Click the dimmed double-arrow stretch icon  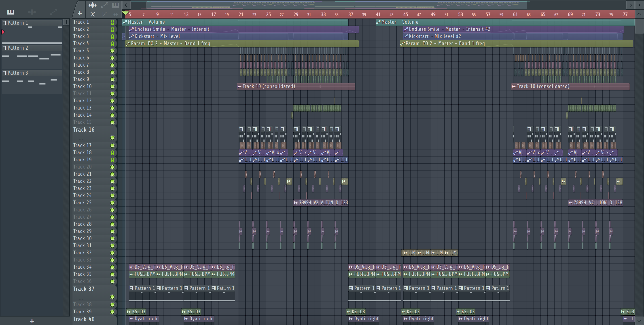(116, 14)
